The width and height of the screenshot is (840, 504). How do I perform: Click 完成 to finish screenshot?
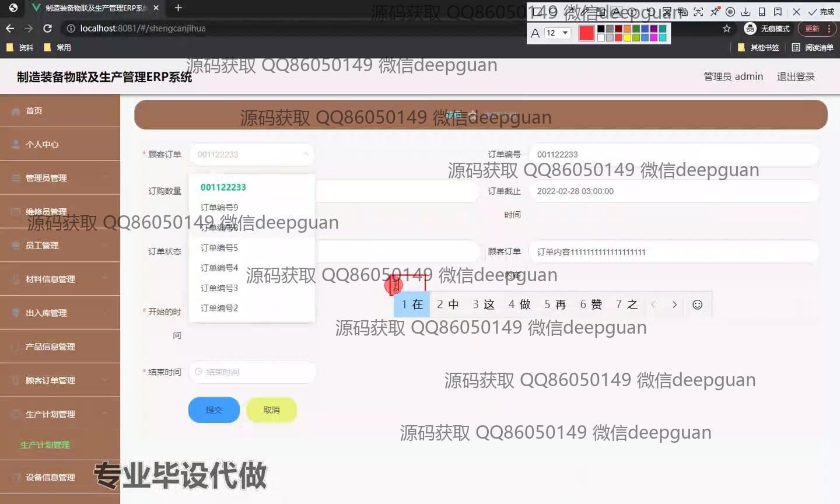coord(821,12)
